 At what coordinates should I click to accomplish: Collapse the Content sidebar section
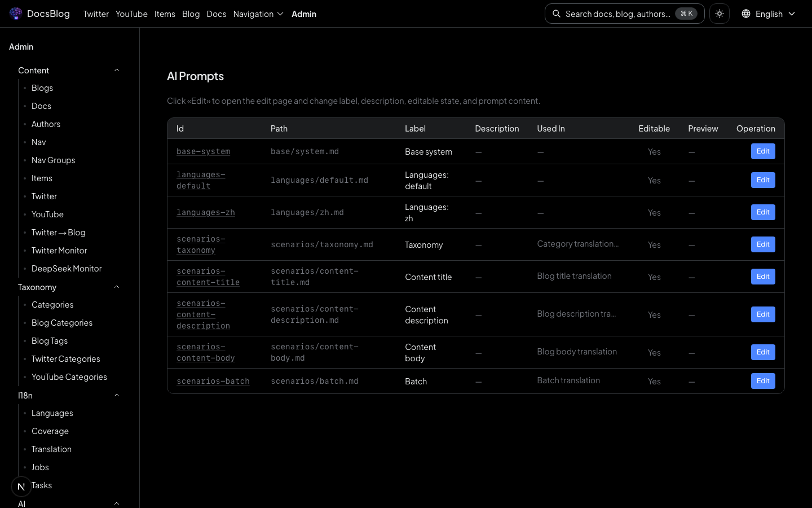[x=117, y=71]
